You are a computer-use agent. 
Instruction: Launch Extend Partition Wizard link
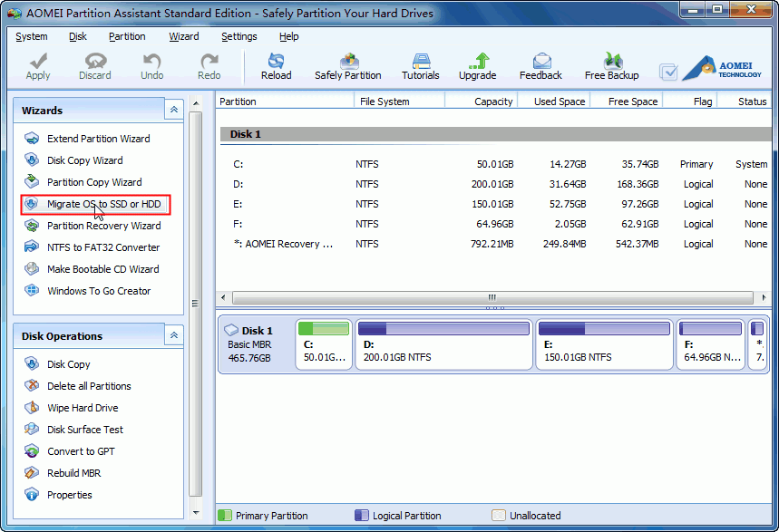[98, 139]
